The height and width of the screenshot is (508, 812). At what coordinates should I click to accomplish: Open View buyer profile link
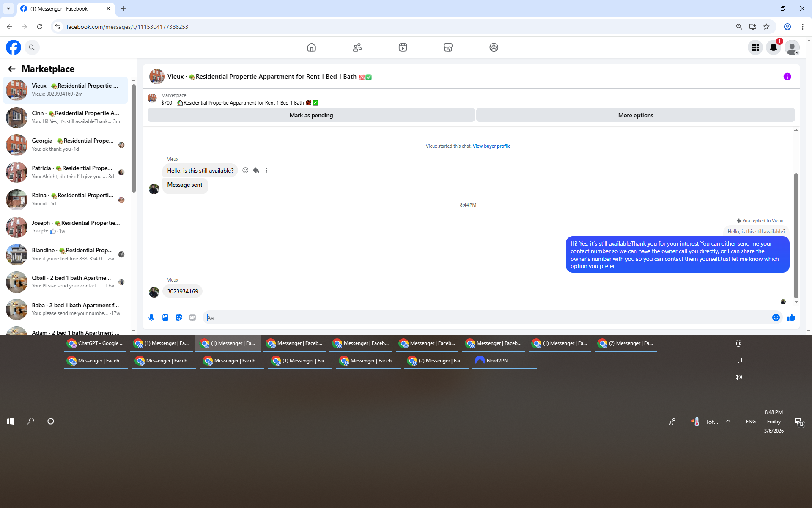coord(491,146)
